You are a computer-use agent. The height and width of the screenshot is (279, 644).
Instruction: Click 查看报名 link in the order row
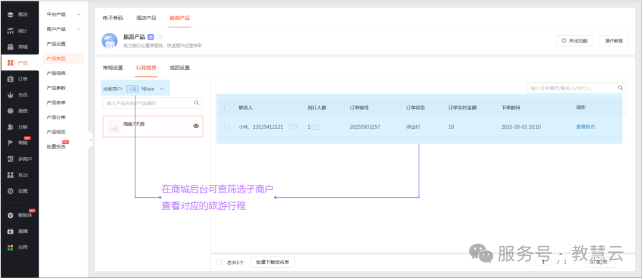point(586,127)
